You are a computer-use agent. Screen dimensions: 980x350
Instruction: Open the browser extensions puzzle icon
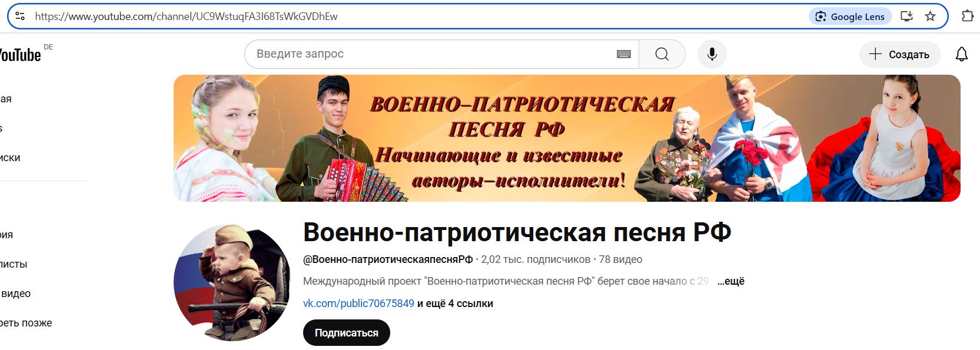point(968,16)
